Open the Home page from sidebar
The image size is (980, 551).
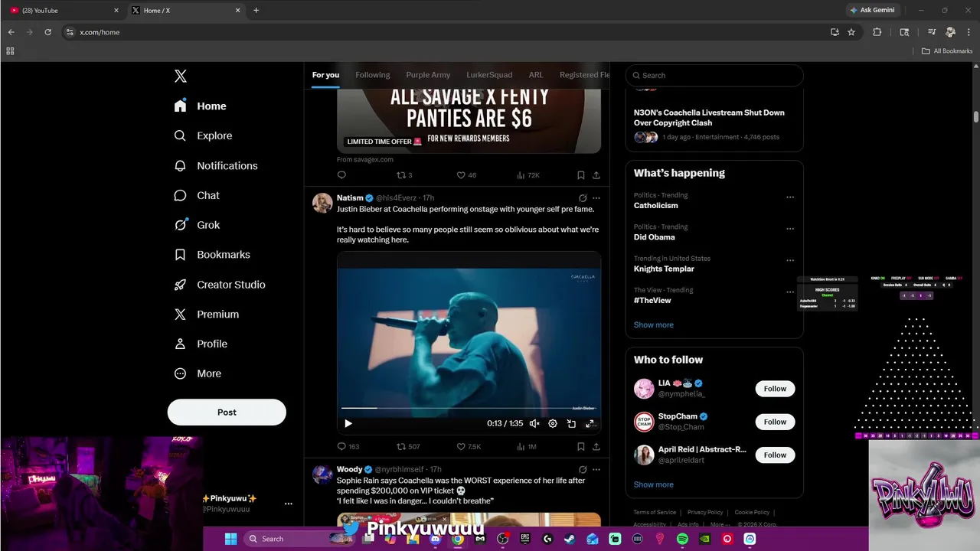click(201, 106)
